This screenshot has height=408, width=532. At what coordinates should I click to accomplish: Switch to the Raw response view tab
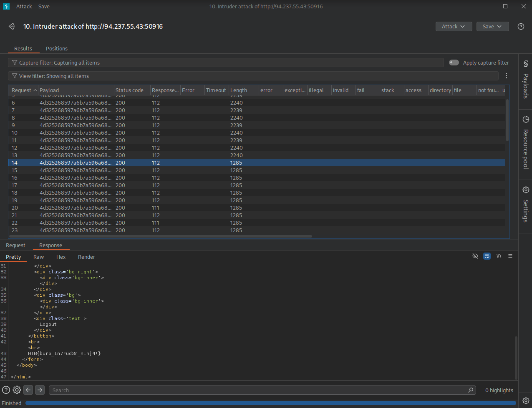tap(38, 257)
